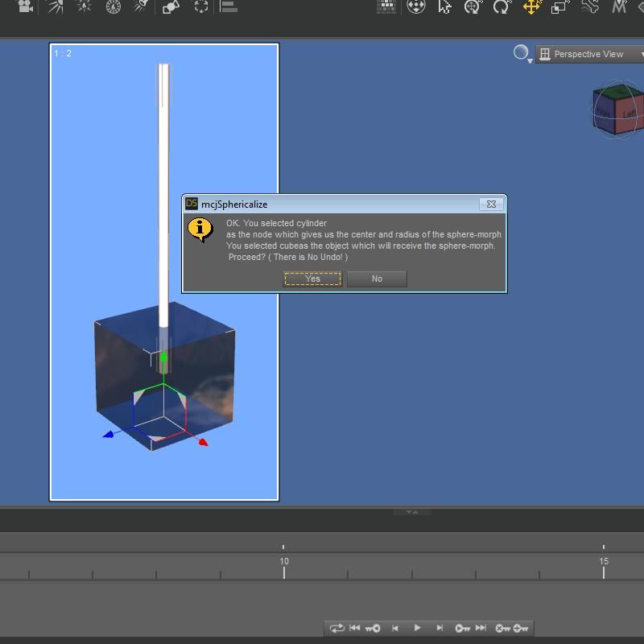Viewport: 644px width, 644px height.
Task: Click the 1 : 2 aspect label
Action: (63, 53)
